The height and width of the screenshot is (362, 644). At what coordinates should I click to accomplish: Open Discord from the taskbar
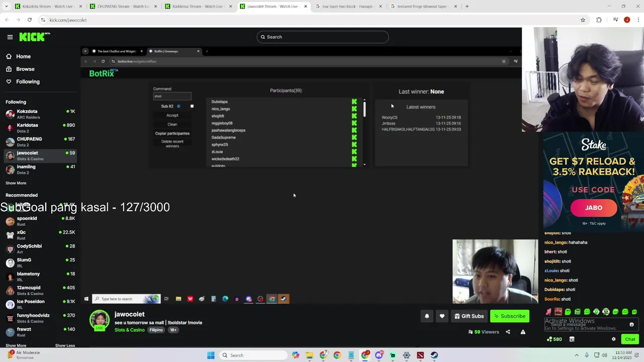pos(379,355)
